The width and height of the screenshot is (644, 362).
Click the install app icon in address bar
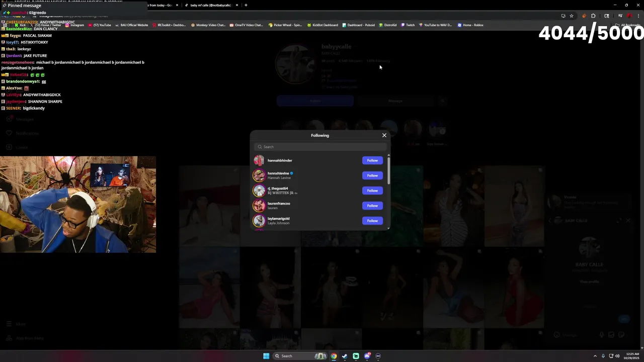[563, 16]
